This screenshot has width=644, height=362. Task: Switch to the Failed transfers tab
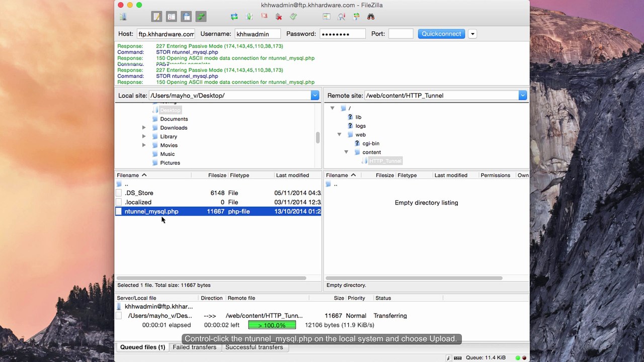[195, 347]
